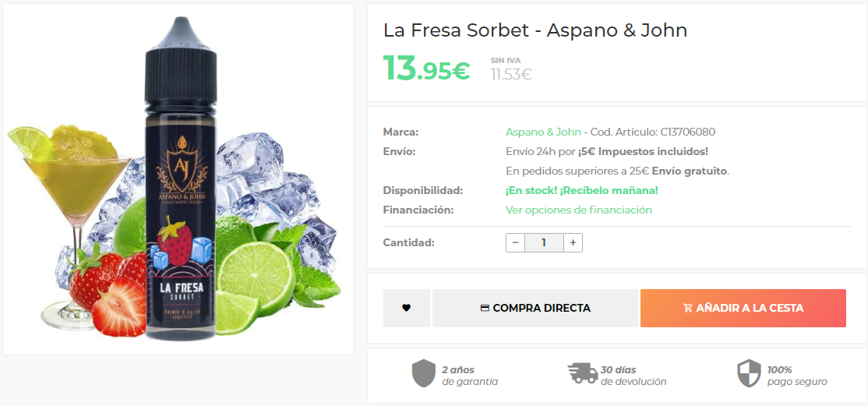Click the quantity input field

(x=544, y=242)
